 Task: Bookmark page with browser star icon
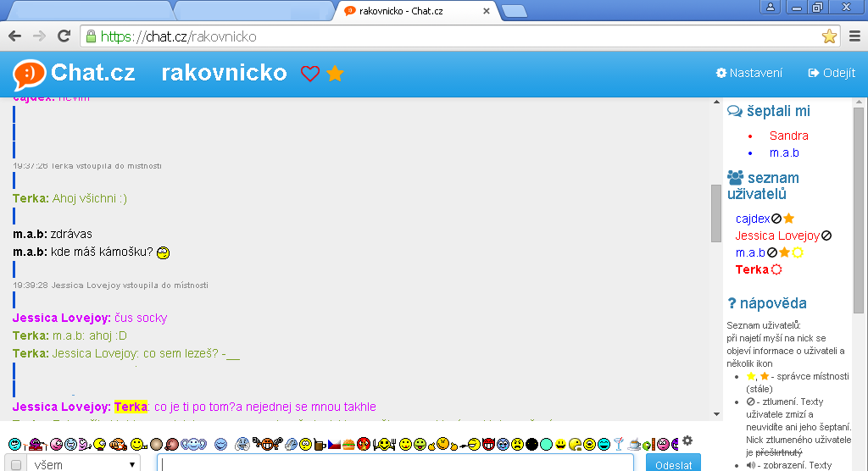[x=829, y=36]
